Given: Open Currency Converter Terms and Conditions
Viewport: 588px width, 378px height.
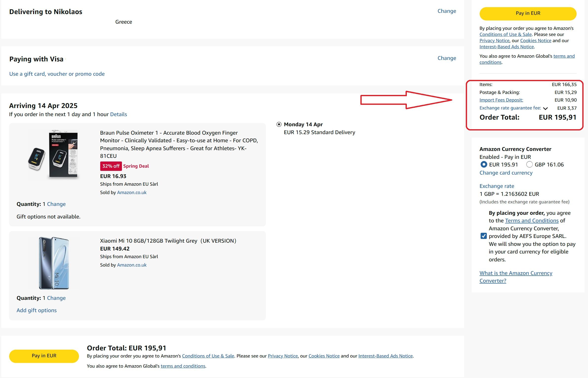Looking at the screenshot, I should point(532,221).
